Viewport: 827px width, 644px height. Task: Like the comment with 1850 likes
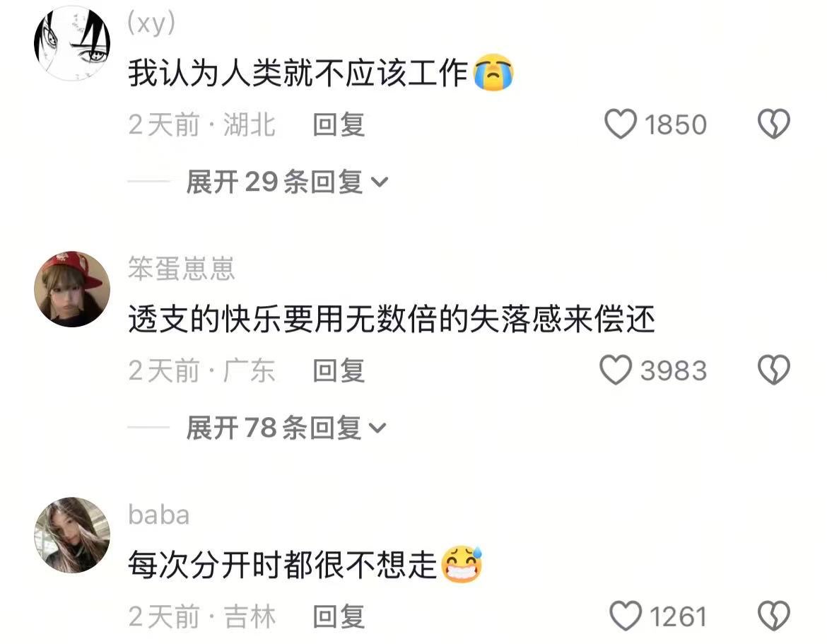(621, 124)
